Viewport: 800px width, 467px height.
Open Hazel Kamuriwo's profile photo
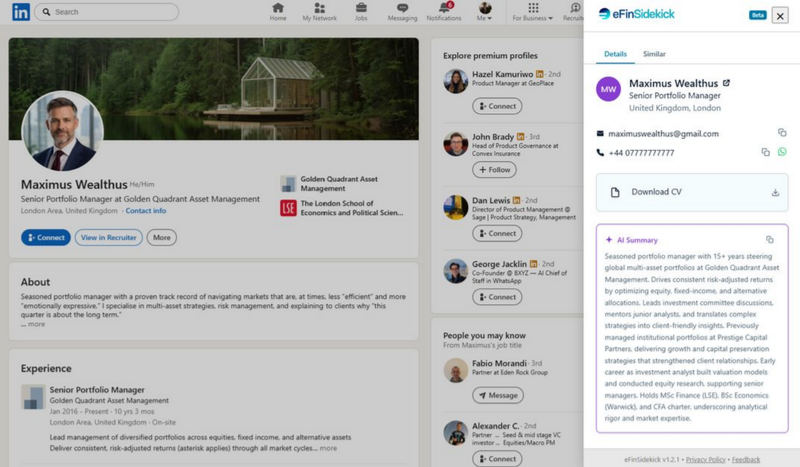[456, 81]
